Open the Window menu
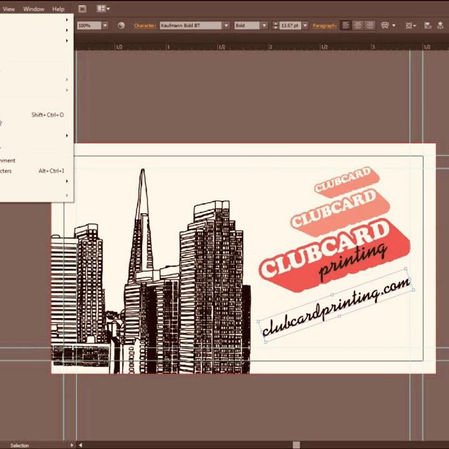Image resolution: width=449 pixels, height=449 pixels. click(x=34, y=9)
